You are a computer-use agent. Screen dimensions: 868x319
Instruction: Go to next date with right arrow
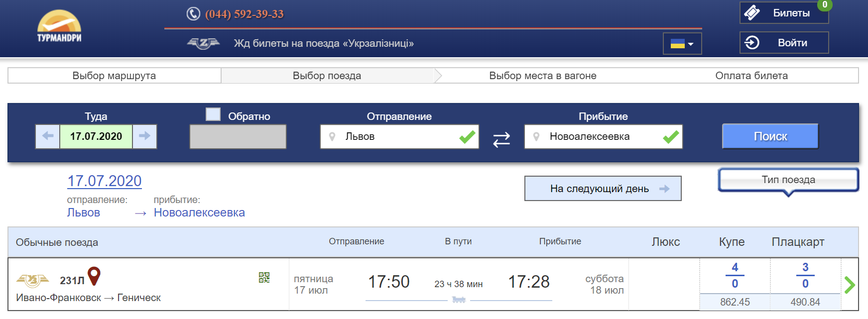144,136
